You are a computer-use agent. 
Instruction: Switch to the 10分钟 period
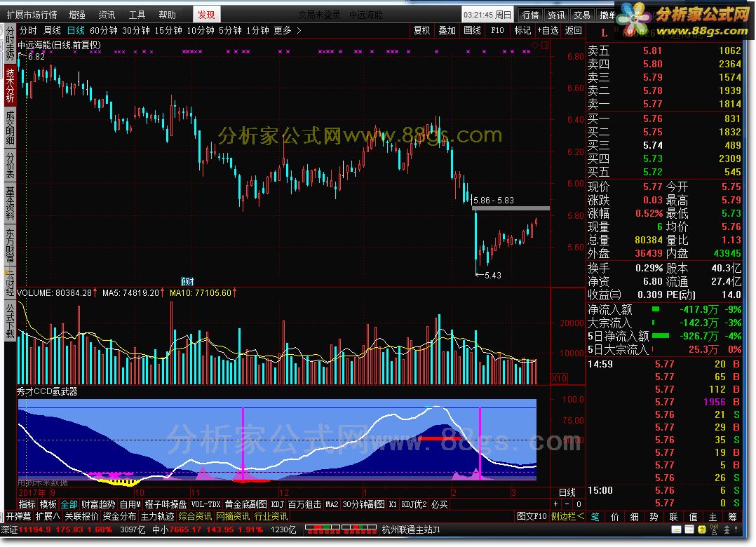pyautogui.click(x=200, y=30)
